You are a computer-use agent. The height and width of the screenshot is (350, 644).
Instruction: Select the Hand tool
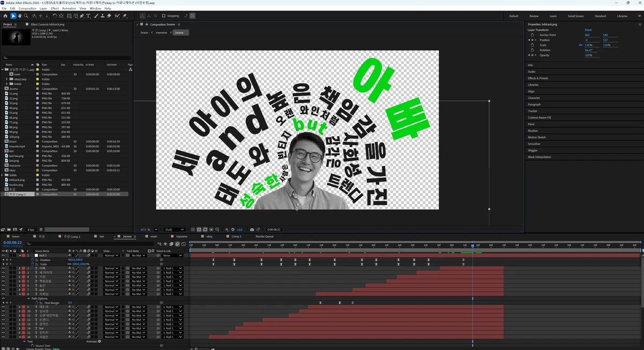(x=20, y=16)
